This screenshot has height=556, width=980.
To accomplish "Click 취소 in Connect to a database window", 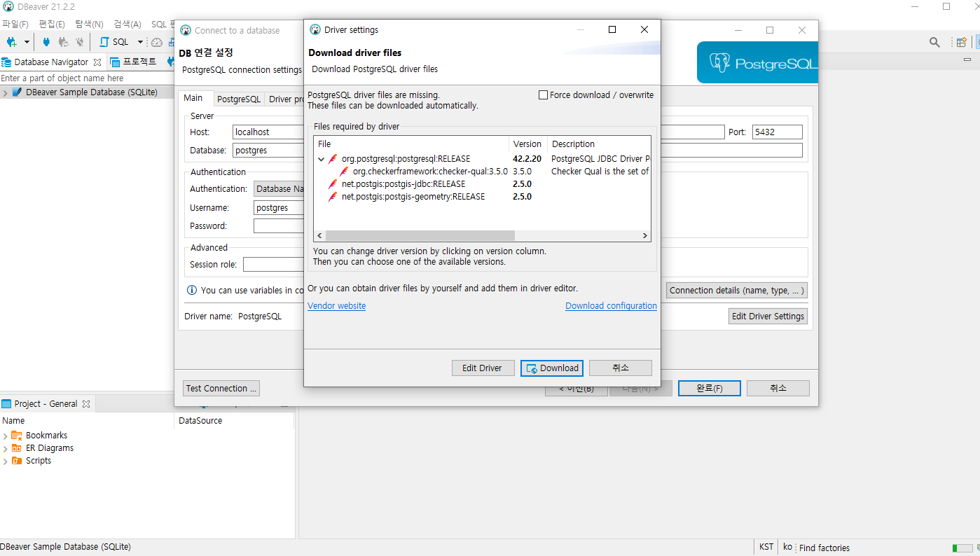I will pyautogui.click(x=778, y=388).
